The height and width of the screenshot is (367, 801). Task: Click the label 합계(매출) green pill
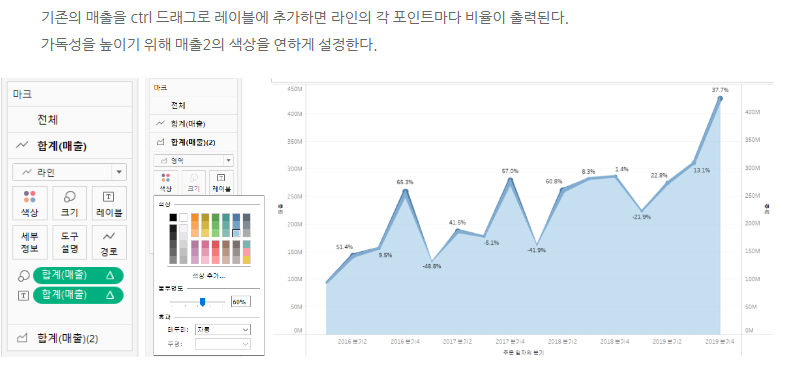78,295
